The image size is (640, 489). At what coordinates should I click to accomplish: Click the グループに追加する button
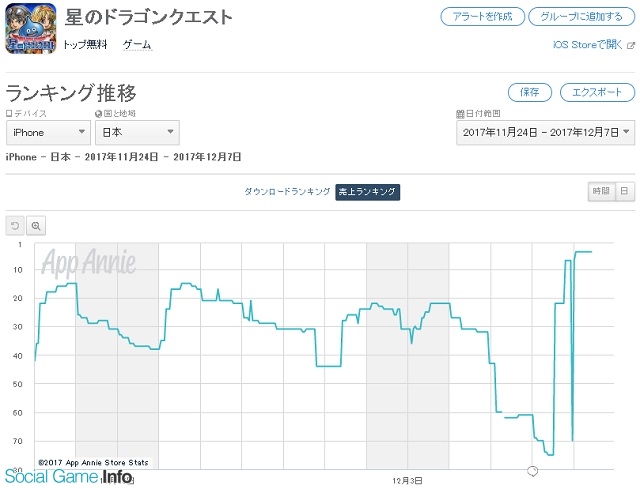click(x=582, y=16)
